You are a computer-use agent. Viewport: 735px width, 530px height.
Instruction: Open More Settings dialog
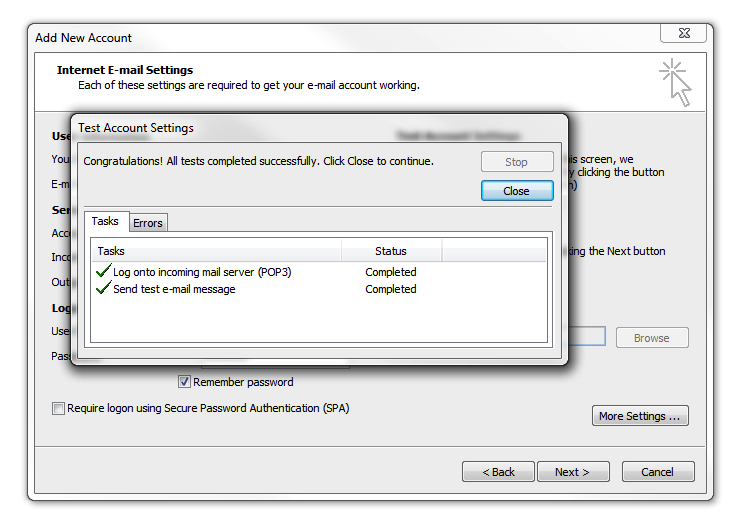click(x=640, y=416)
